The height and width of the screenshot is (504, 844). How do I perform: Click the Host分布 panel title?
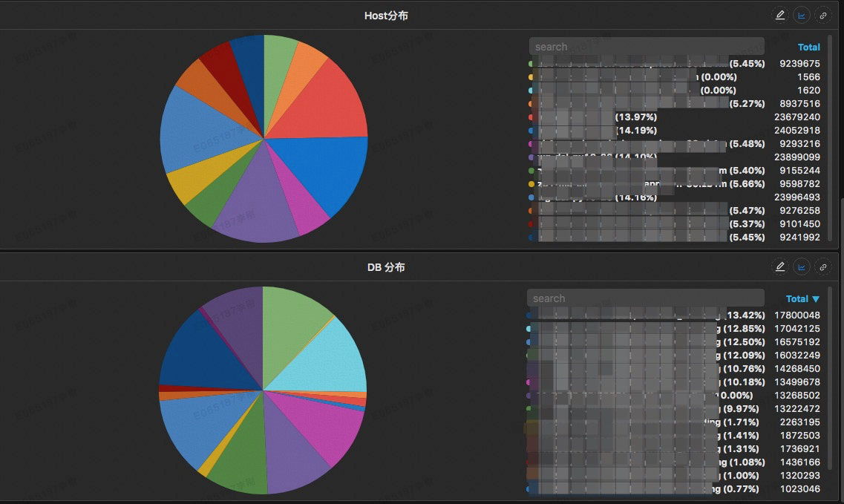[386, 16]
